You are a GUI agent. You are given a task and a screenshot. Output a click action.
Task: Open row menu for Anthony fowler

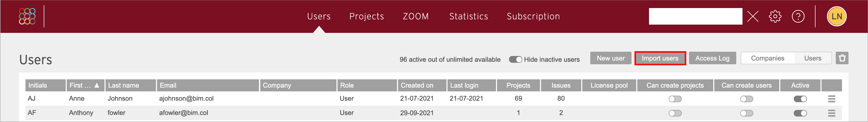coord(831,113)
